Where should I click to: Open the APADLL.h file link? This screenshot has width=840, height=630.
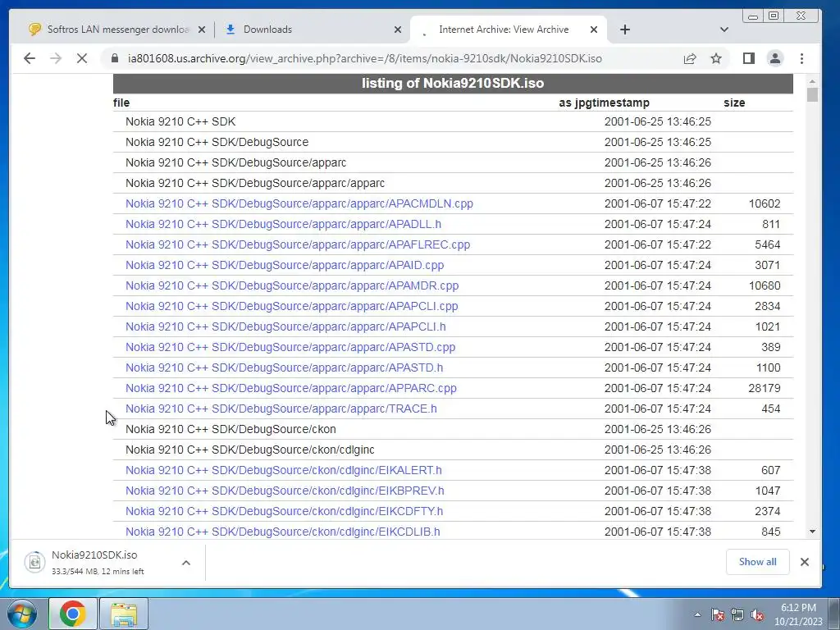(x=283, y=224)
